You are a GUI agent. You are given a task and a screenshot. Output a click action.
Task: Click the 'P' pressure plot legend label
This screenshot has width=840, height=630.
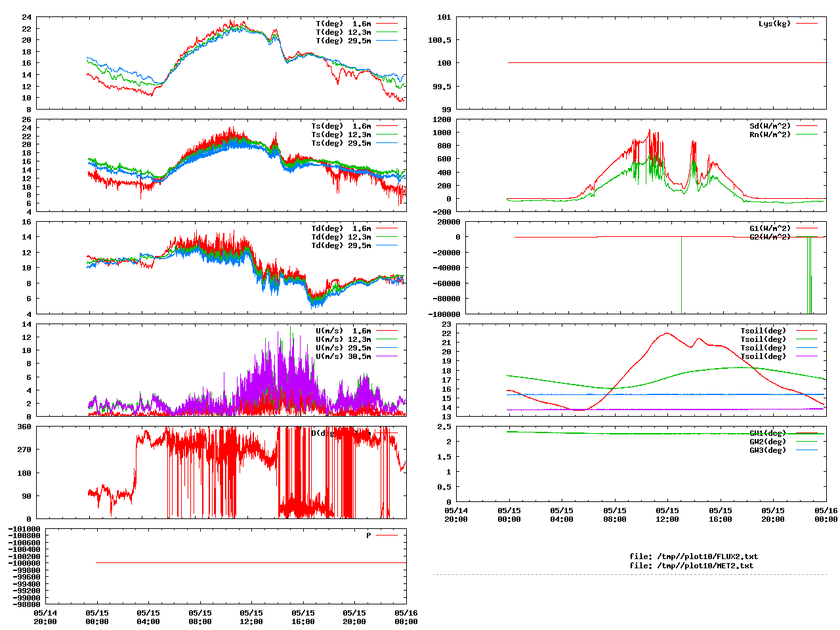[369, 535]
